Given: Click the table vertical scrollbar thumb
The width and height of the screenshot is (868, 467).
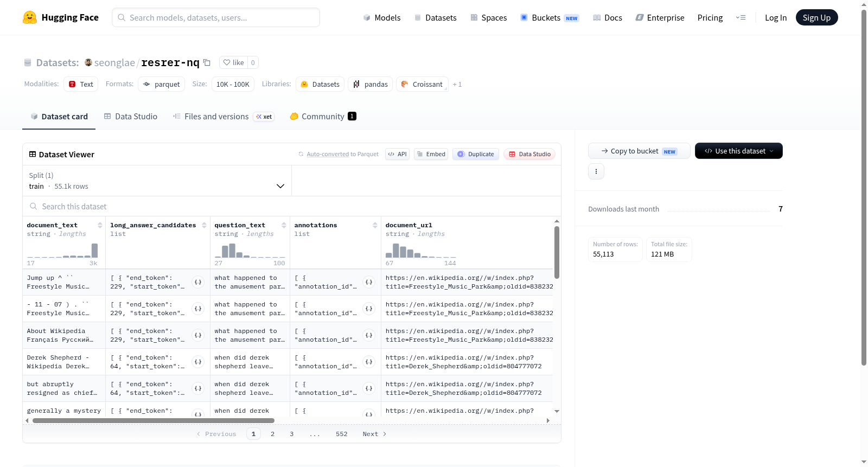Looking at the screenshot, I should coord(557,252).
